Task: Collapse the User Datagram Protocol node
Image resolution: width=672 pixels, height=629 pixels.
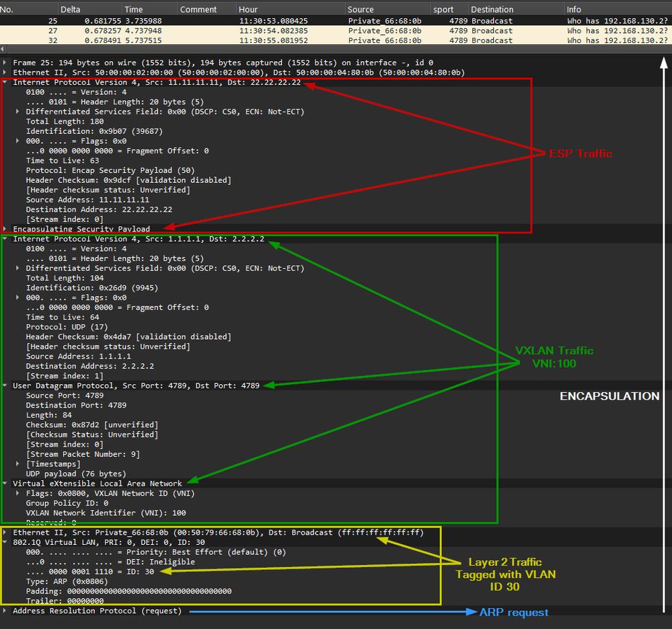Action: click(5, 385)
